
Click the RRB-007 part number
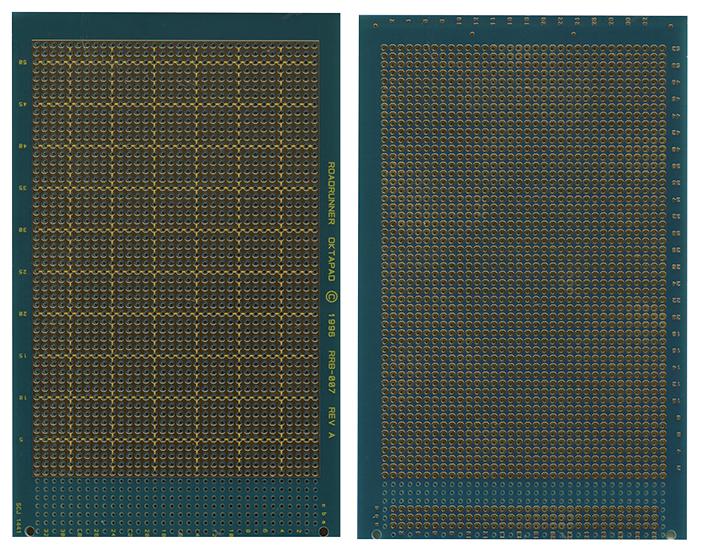331,372
